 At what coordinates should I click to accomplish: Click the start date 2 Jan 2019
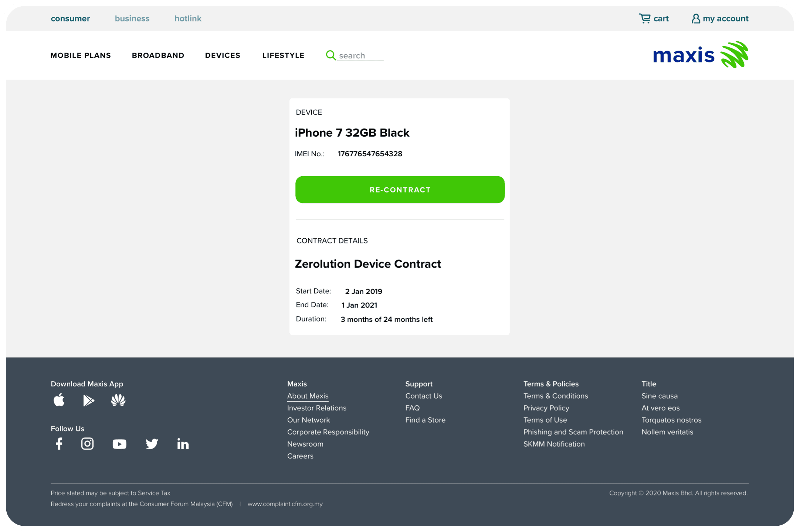(x=364, y=291)
